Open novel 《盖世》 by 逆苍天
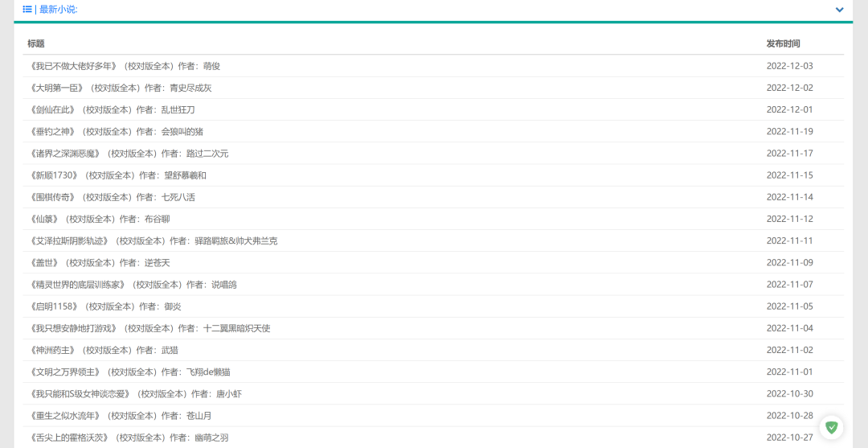This screenshot has height=448, width=868. coord(99,262)
